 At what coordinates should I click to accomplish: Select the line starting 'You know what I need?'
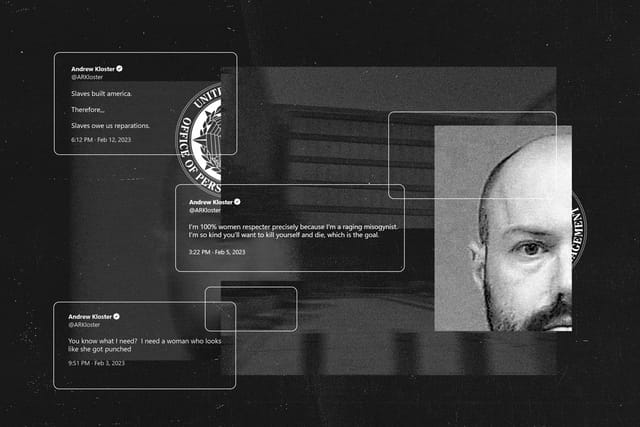pyautogui.click(x=144, y=341)
